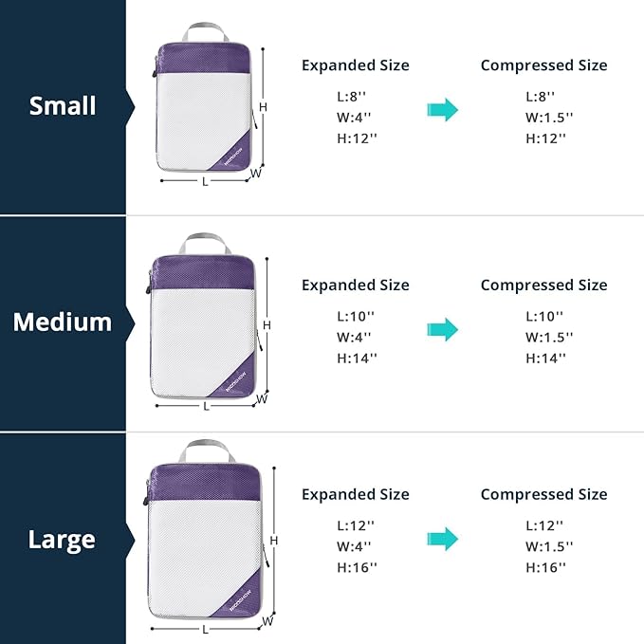Click the H height marker beside the medium cube
The image size is (644, 644).
(267, 325)
